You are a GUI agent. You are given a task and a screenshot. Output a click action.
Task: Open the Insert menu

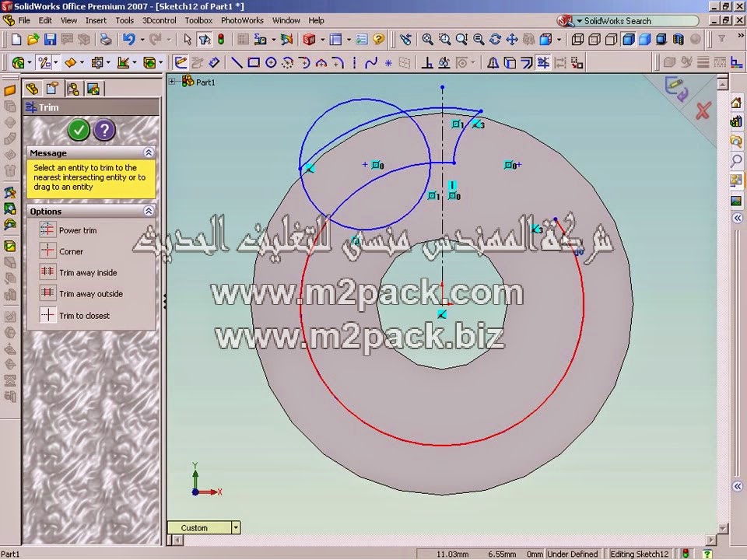(96, 20)
